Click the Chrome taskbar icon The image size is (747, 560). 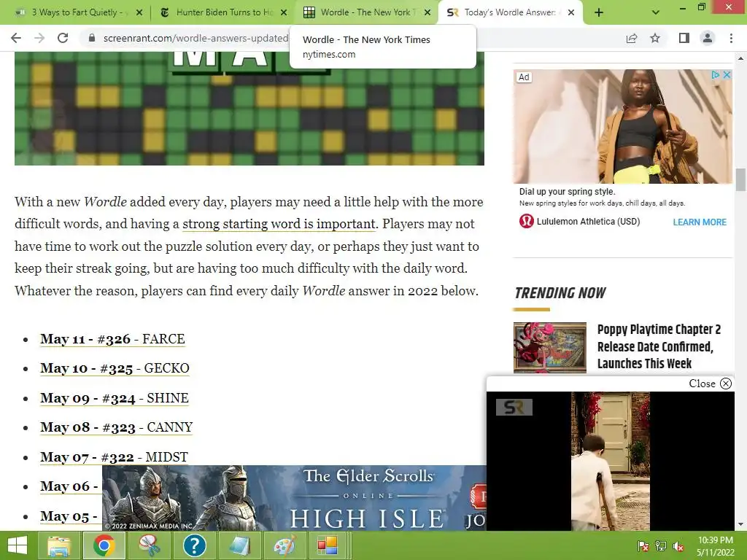[x=104, y=545]
